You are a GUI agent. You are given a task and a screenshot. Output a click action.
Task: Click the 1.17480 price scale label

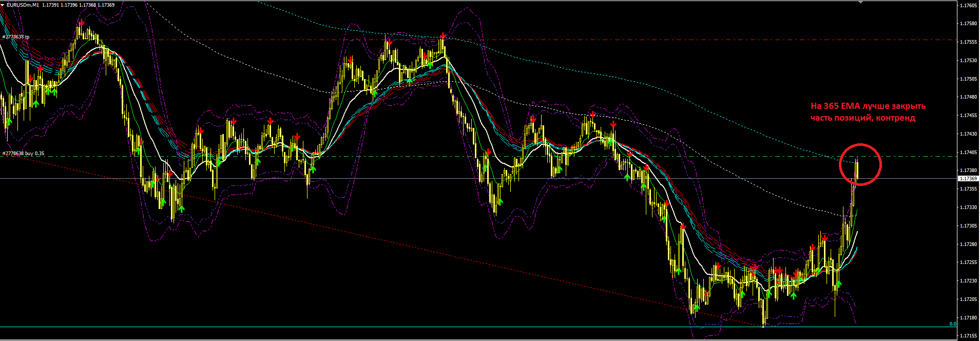[968, 97]
